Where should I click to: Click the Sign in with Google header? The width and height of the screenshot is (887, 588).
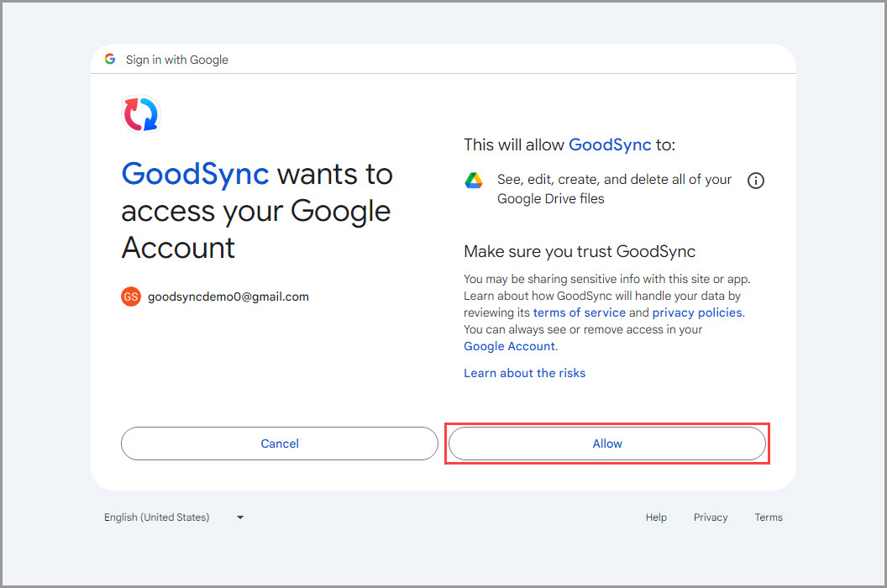[176, 60]
